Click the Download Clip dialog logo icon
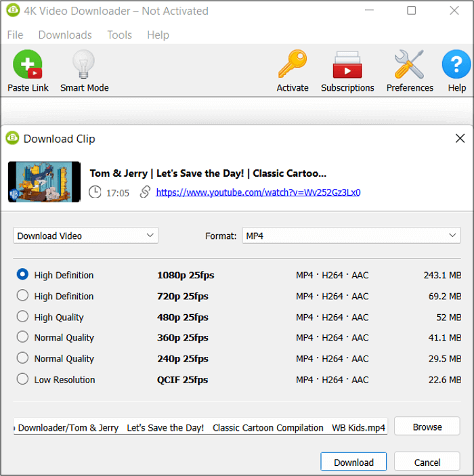The width and height of the screenshot is (474, 476). tap(12, 138)
